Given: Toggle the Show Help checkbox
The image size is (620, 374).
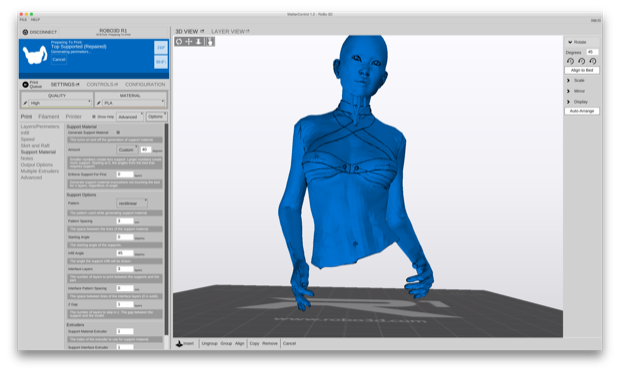Looking at the screenshot, I should click(x=94, y=117).
